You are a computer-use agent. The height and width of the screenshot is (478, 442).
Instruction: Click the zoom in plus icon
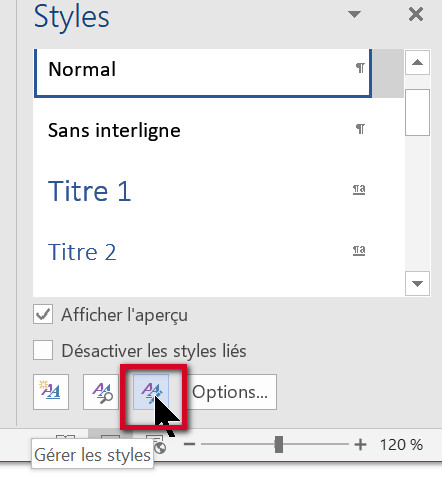coord(360,445)
